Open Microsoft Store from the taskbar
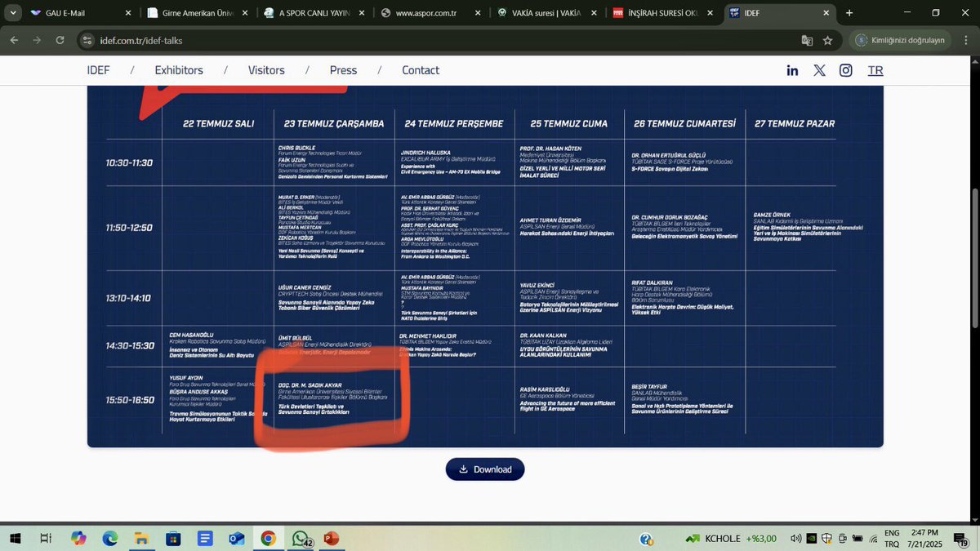The image size is (980, 551). pos(173,539)
